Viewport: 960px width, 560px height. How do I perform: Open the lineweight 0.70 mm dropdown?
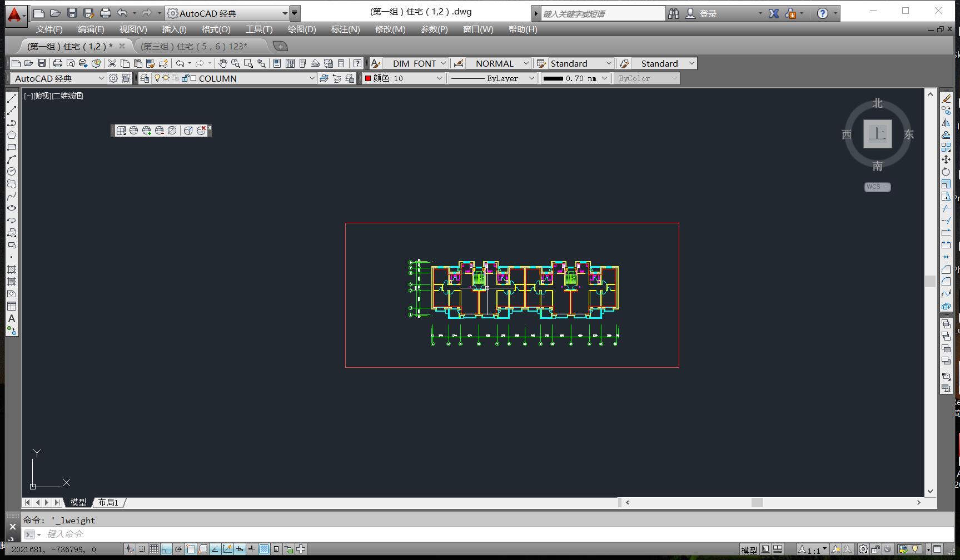tap(604, 78)
